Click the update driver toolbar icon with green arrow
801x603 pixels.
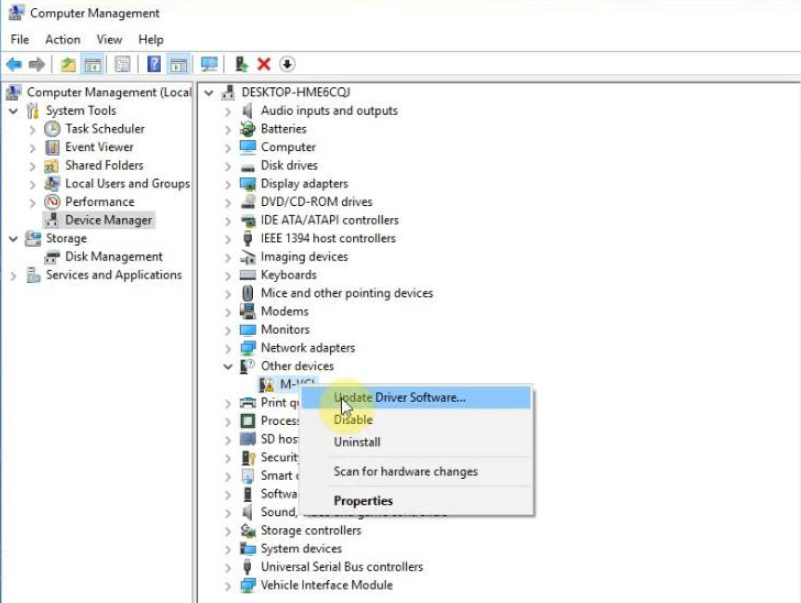[x=241, y=64]
